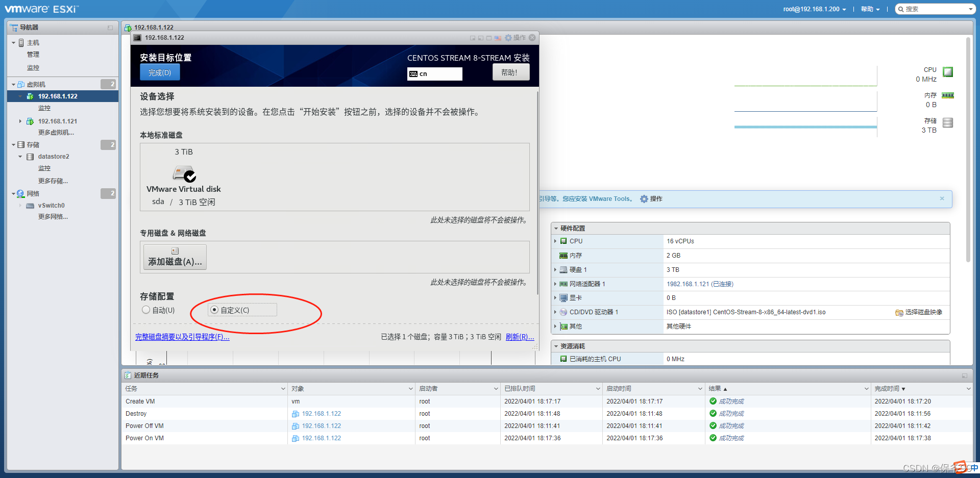
Task: Click the storage stack icon beside 存储 3 TB
Action: point(948,122)
